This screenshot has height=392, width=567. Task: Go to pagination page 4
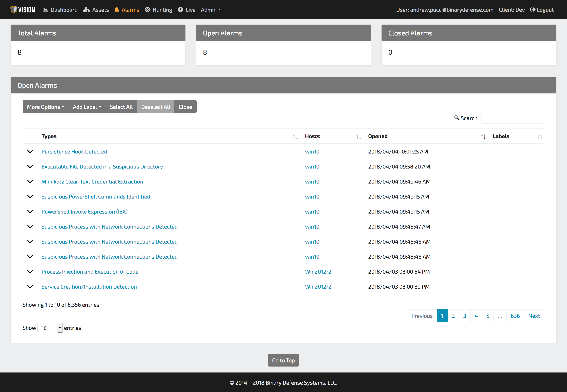coord(476,316)
